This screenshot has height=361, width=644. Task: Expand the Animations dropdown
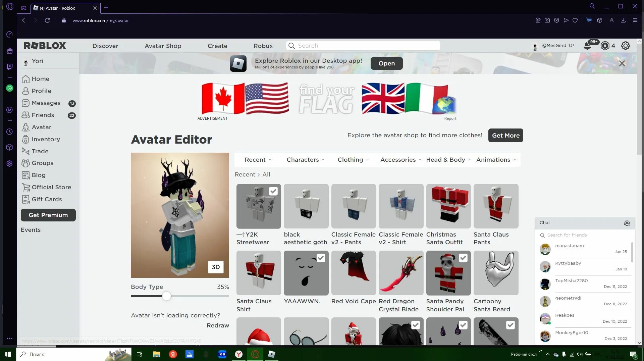point(496,160)
